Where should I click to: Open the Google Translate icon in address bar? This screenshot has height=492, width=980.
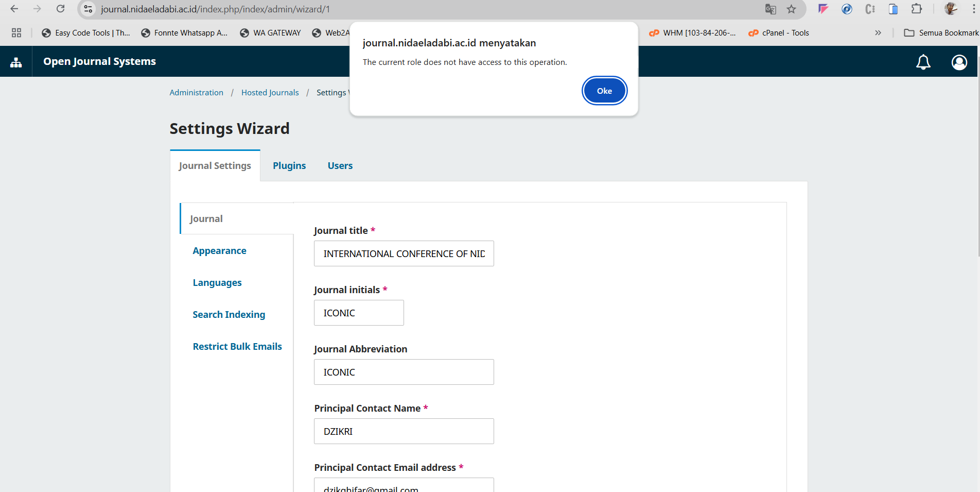click(771, 9)
